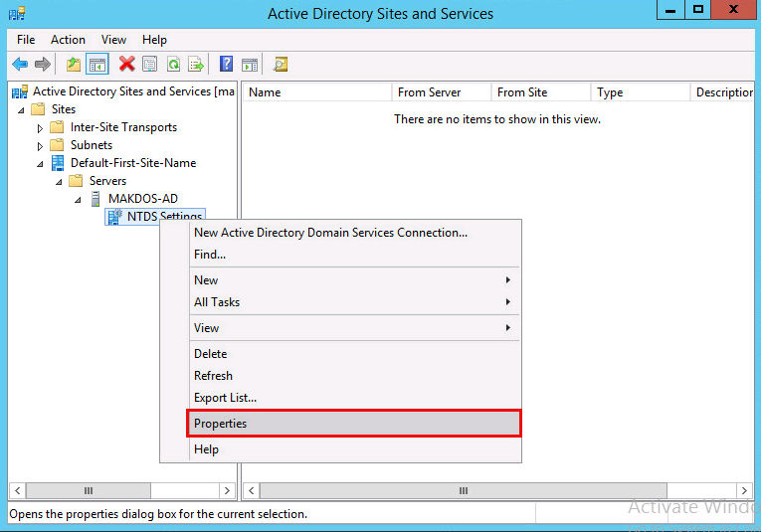The width and height of the screenshot is (761, 532).
Task: Click the Up one level folder icon
Action: tap(74, 64)
